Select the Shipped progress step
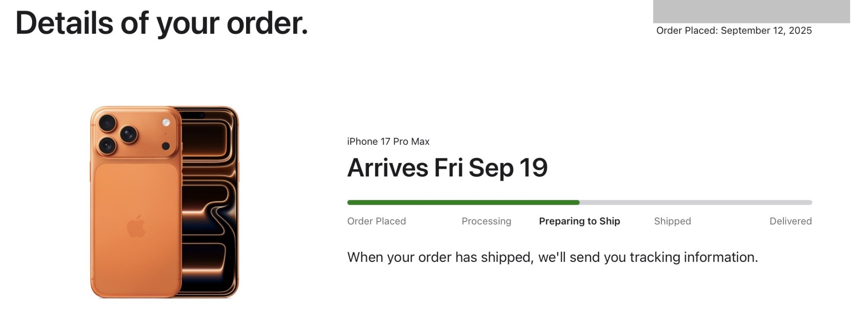Image resolution: width=868 pixels, height=320 pixels. pyautogui.click(x=672, y=221)
